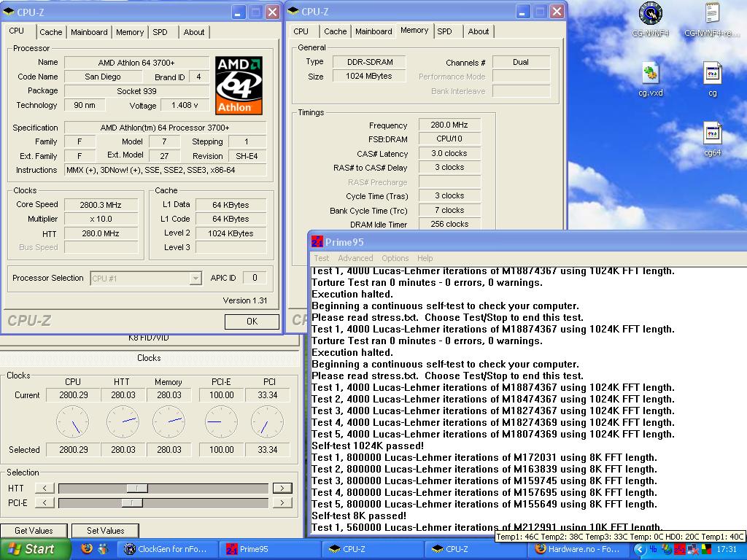The image size is (747, 560).
Task: Expand hidden system tray icons arrow
Action: pos(640,550)
